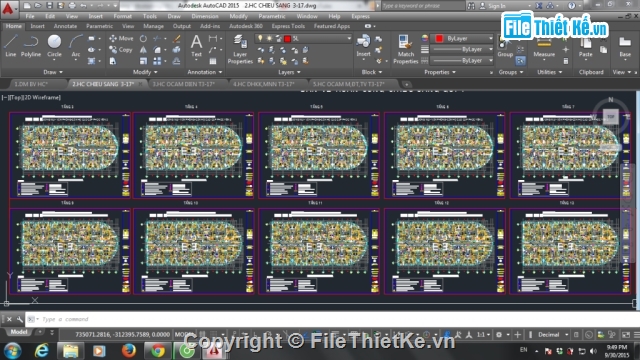Click the Move button
The image size is (640, 360).
click(121, 38)
